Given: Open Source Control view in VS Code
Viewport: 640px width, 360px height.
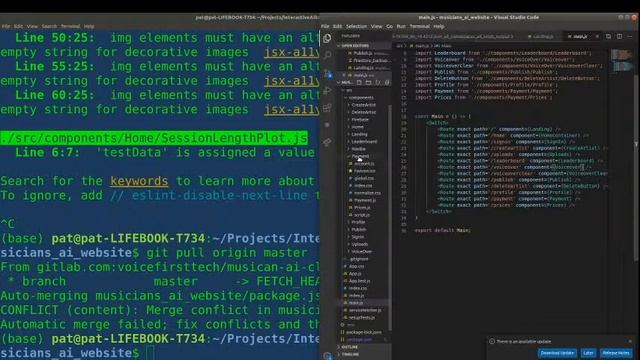Looking at the screenshot, I should pyautogui.click(x=327, y=73).
